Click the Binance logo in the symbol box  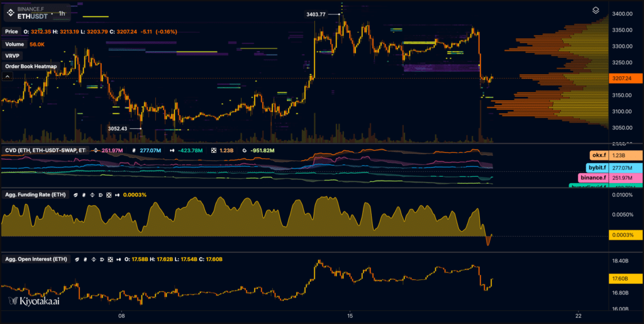10,14
